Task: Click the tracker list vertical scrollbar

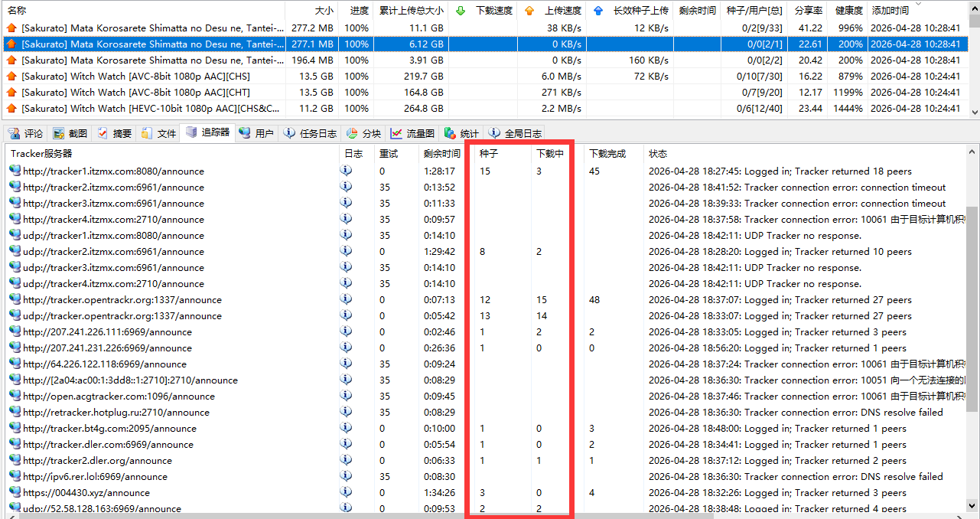Action: (x=973, y=306)
